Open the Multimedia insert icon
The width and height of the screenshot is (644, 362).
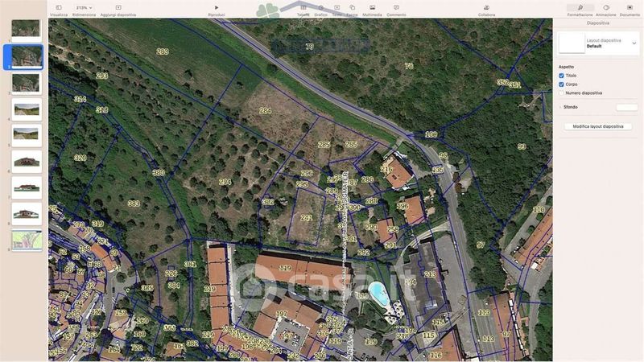point(372,7)
